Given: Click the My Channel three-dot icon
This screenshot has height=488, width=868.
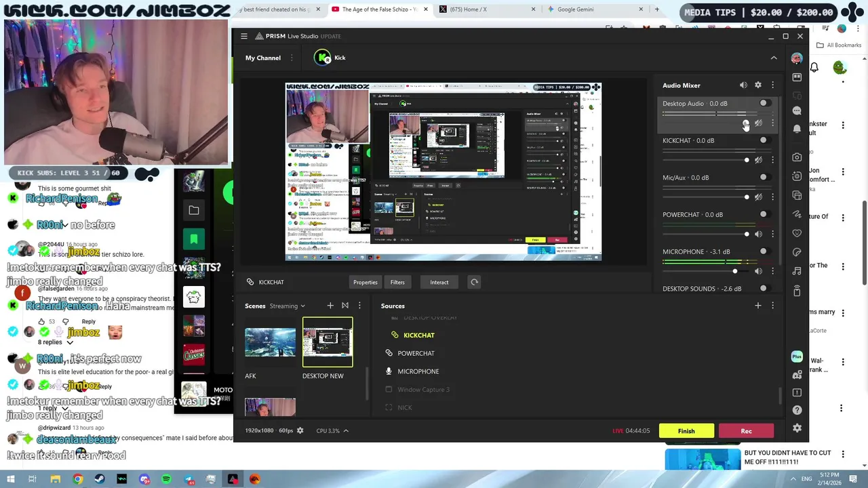Looking at the screenshot, I should [292, 58].
